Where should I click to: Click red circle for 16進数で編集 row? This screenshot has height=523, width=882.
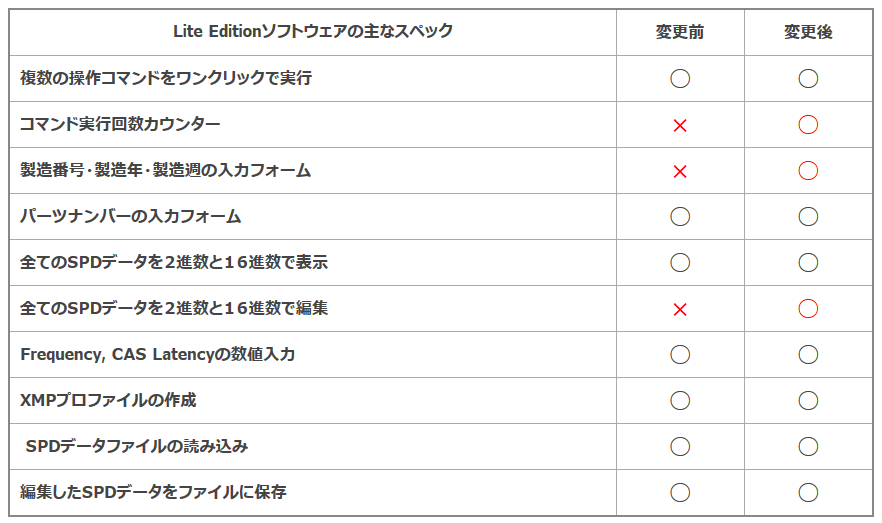coord(808,308)
